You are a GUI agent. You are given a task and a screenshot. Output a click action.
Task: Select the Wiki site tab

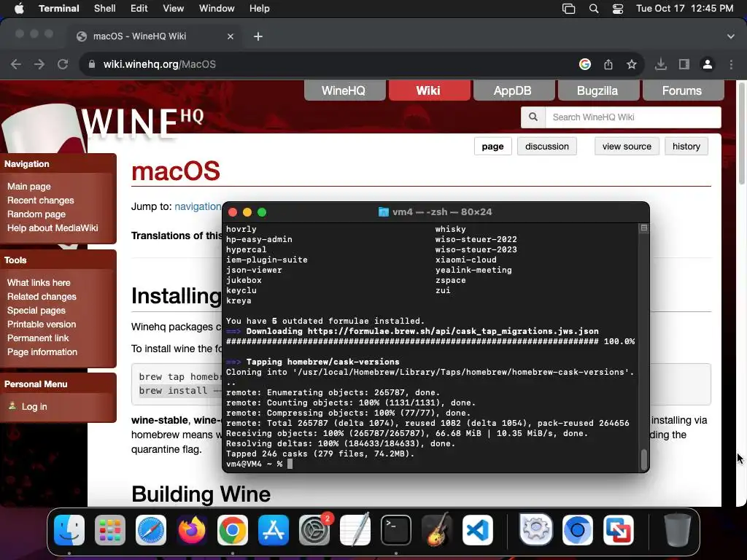coord(428,90)
